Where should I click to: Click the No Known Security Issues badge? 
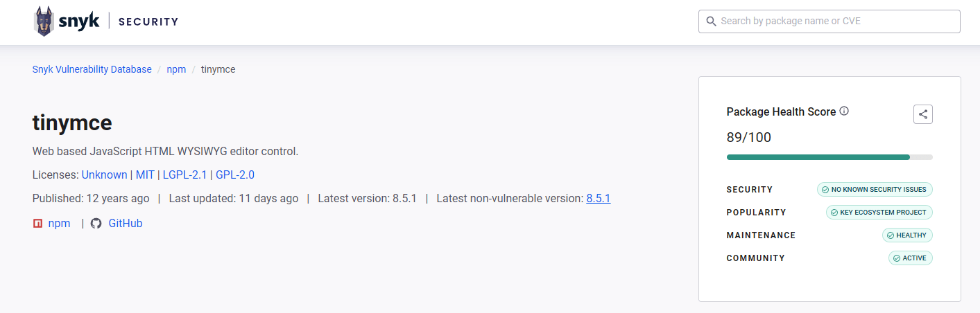click(x=875, y=189)
